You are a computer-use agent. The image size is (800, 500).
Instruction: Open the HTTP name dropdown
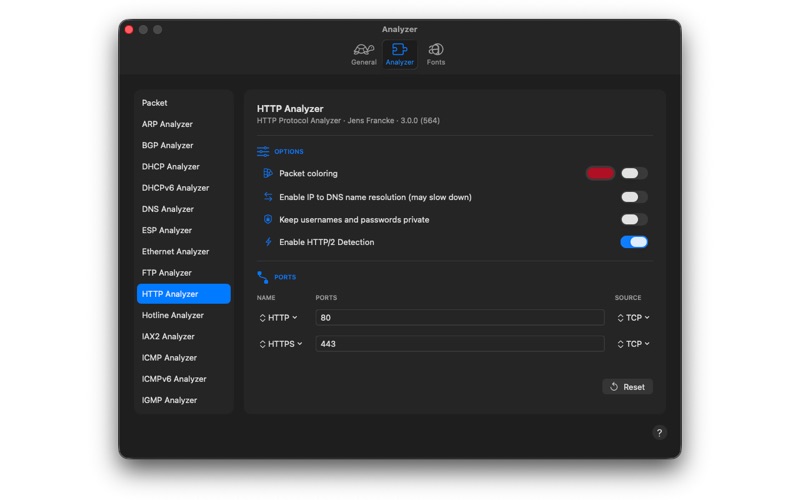(x=279, y=318)
